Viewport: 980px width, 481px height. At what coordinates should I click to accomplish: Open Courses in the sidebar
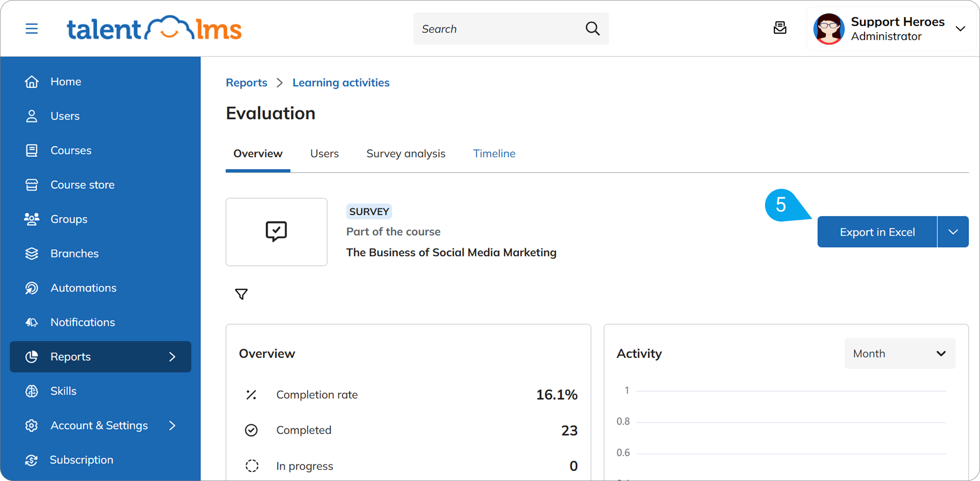pyautogui.click(x=100, y=150)
